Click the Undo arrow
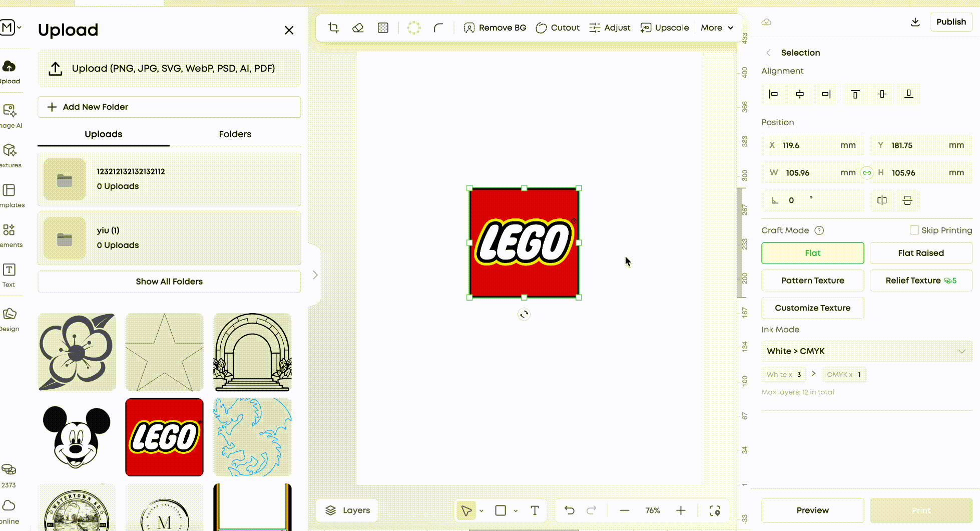980x531 pixels. [x=570, y=510]
